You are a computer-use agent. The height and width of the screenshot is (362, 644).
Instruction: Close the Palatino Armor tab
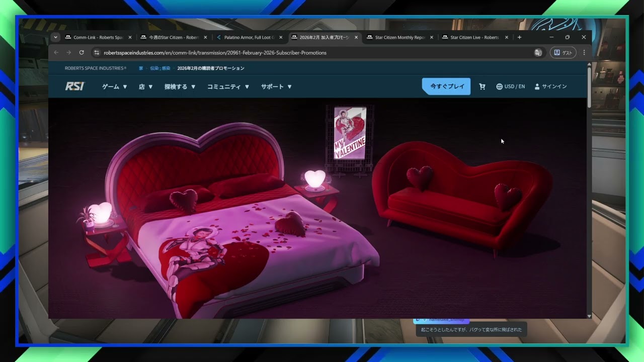coord(281,37)
